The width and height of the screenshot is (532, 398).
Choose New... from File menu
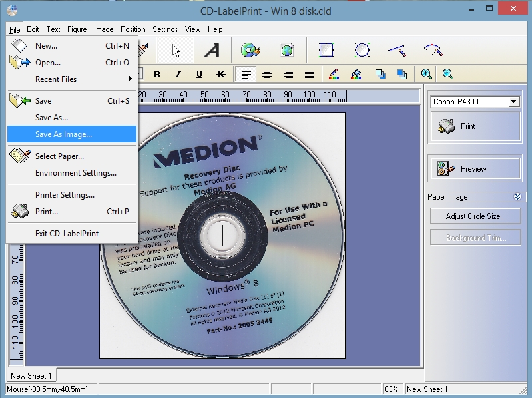72,46
